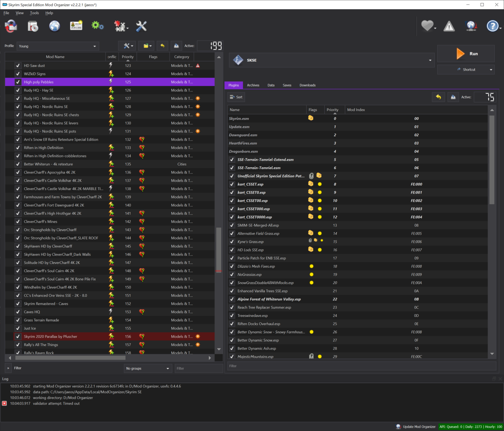Open the Tools menu

pyautogui.click(x=34, y=13)
